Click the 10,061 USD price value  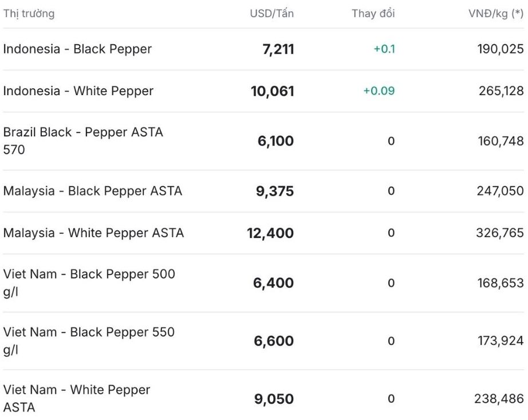[273, 91]
